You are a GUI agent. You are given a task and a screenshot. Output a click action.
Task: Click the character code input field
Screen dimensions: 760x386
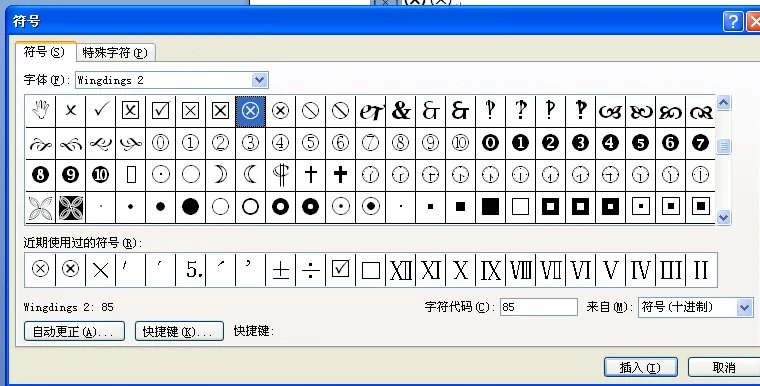click(x=538, y=307)
